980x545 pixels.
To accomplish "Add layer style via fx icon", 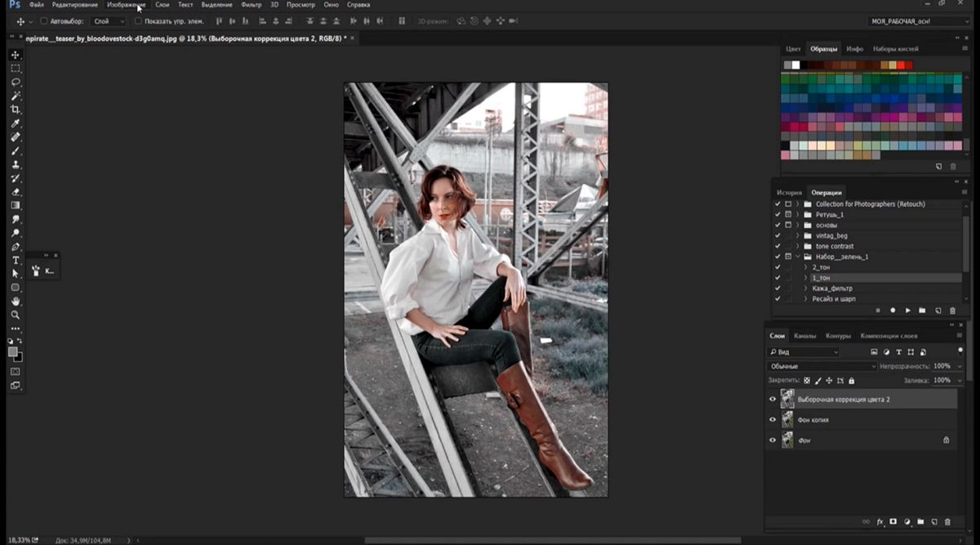I will coord(880,521).
